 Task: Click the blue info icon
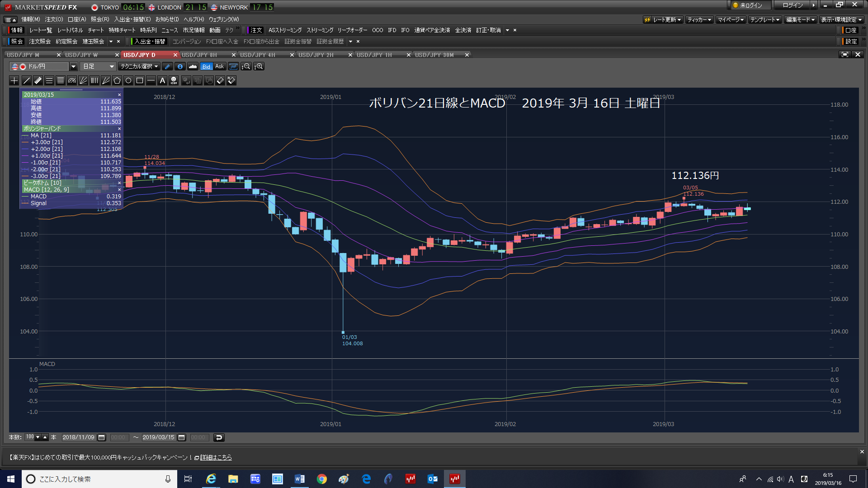pyautogui.click(x=180, y=66)
